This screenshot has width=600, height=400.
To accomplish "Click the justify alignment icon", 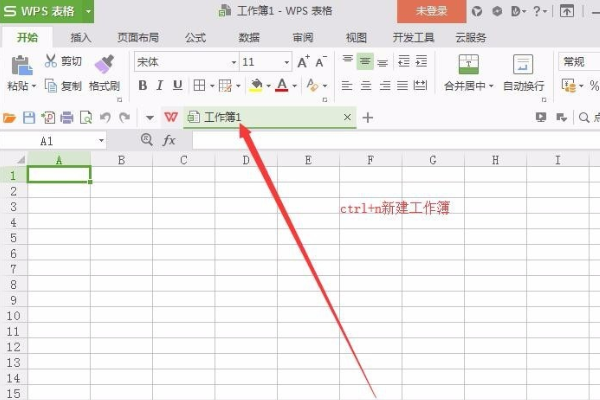I will pyautogui.click(x=402, y=85).
